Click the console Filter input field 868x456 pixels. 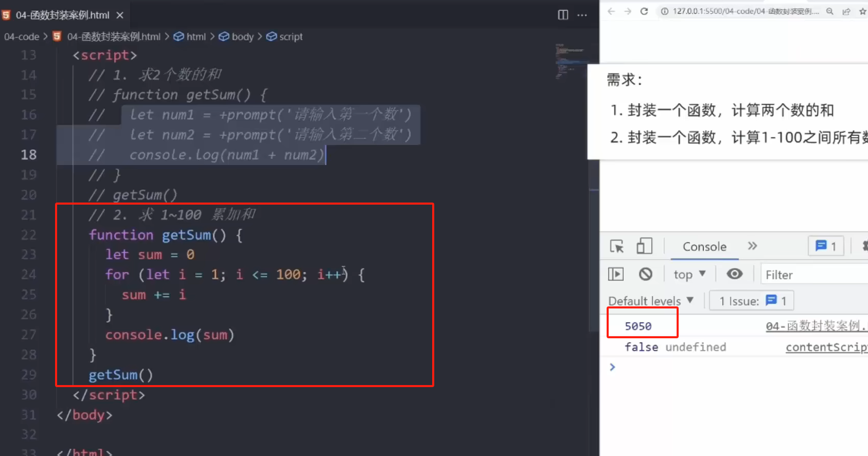pyautogui.click(x=814, y=275)
